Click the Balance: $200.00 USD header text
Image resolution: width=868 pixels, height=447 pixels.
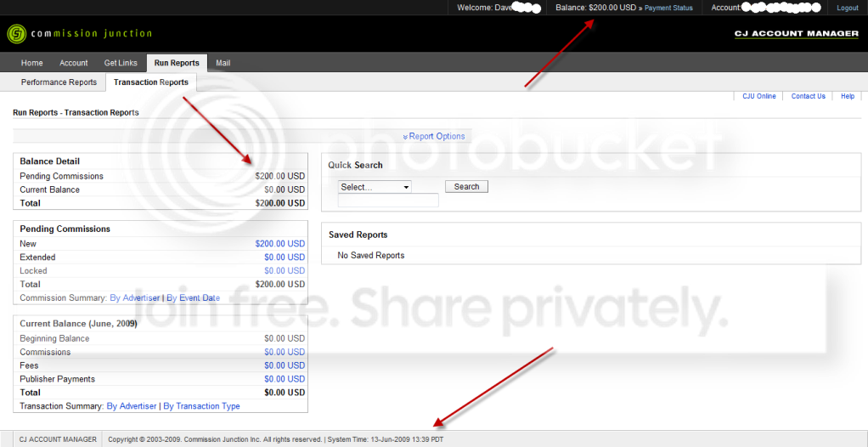597,8
